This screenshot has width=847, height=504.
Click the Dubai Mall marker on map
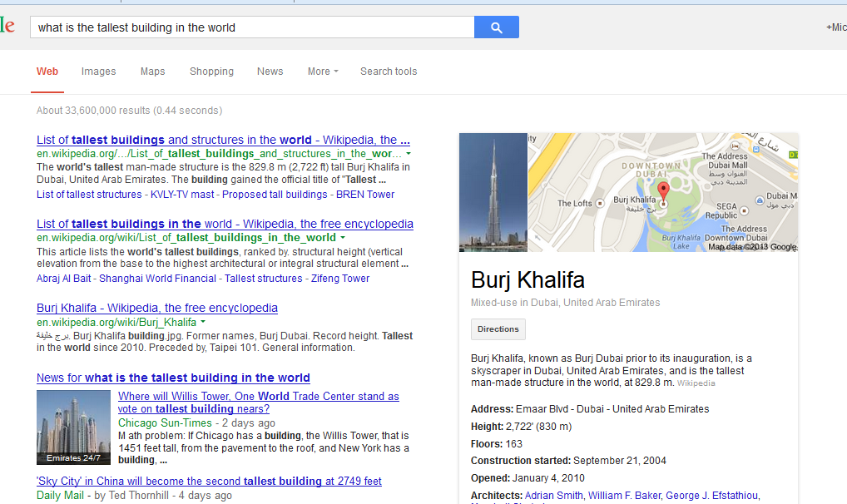click(760, 200)
